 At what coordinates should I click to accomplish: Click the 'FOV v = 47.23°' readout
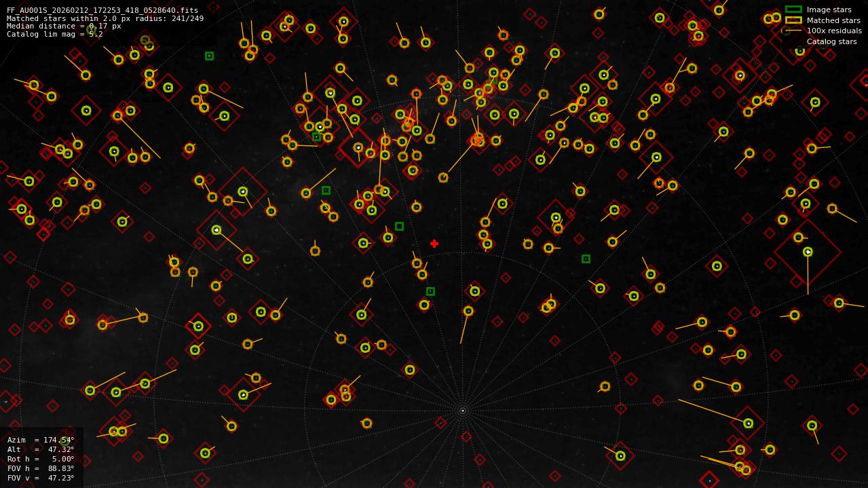click(41, 478)
